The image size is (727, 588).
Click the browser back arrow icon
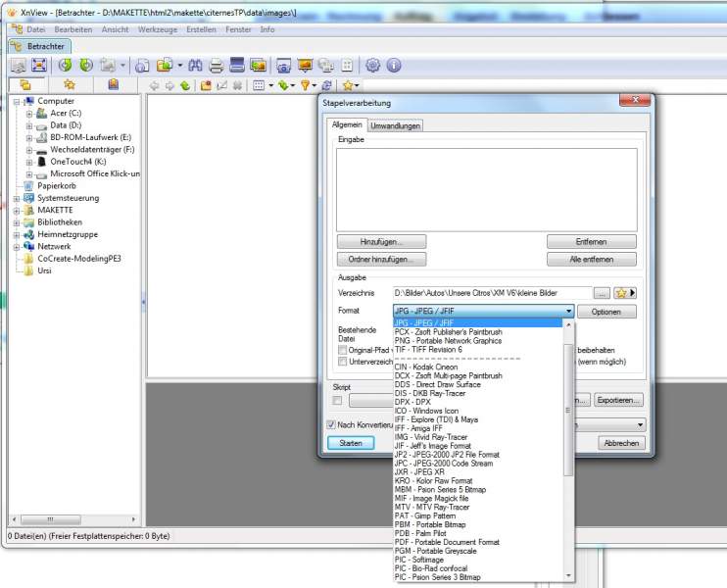point(155,85)
